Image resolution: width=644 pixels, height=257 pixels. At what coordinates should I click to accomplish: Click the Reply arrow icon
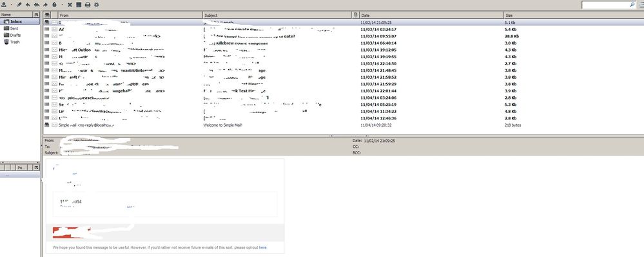[x=28, y=5]
